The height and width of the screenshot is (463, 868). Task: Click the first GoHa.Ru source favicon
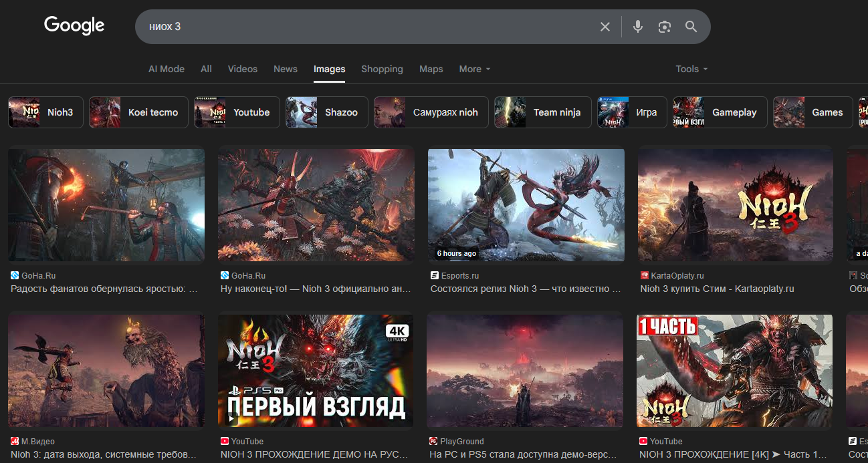pos(15,275)
